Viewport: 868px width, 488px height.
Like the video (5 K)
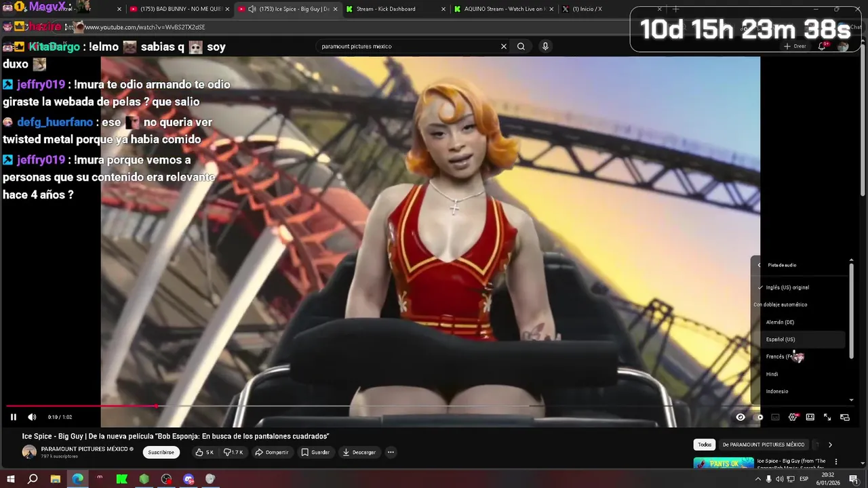pyautogui.click(x=204, y=452)
